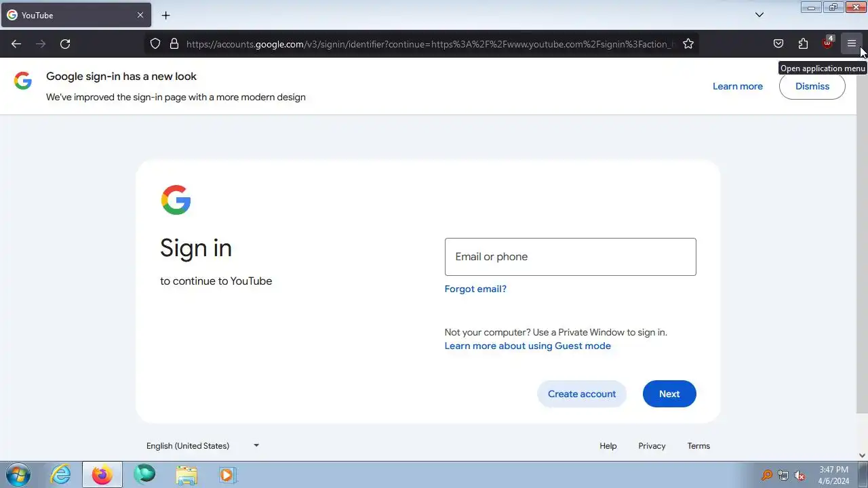868x488 pixels.
Task: Open the English (United States) language dropdown
Action: click(203, 445)
